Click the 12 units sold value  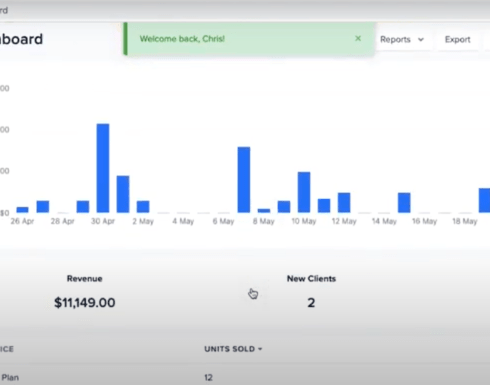[x=208, y=377]
